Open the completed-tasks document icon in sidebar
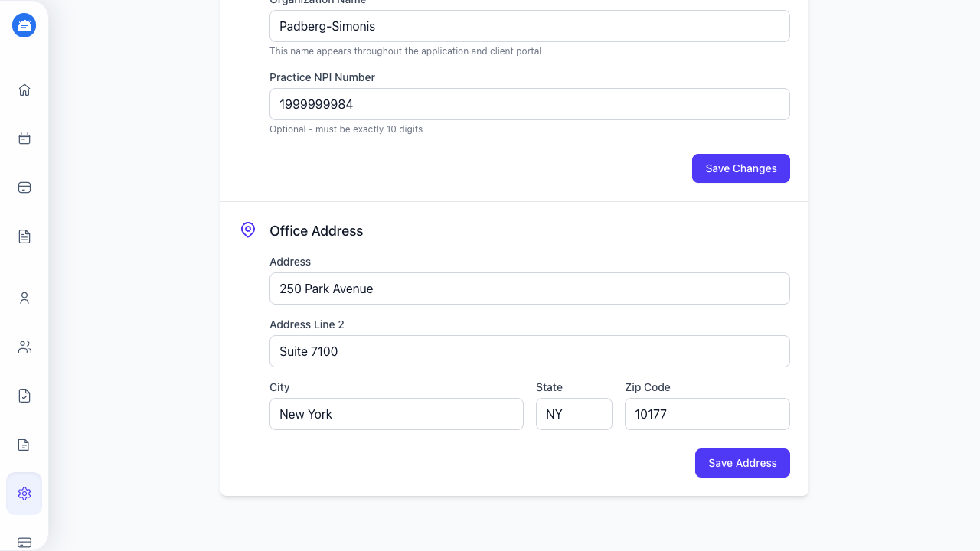This screenshot has width=980, height=551. (24, 396)
